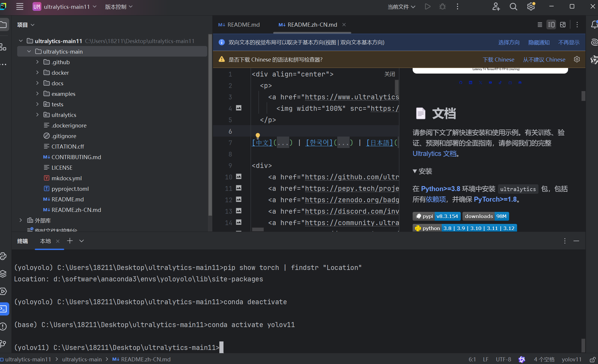Viewport: 598px width, 364px height.
Task: Open the Python Packages layers icon
Action: tap(4, 274)
